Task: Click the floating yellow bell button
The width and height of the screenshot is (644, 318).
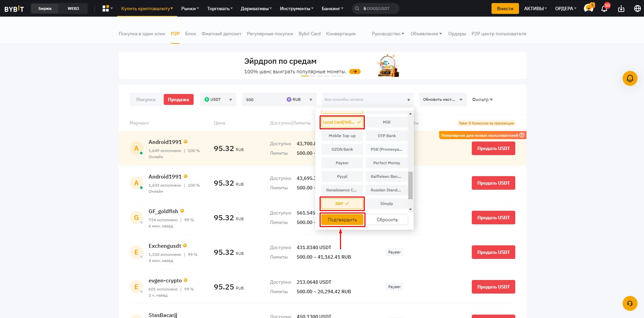Action: [x=630, y=78]
